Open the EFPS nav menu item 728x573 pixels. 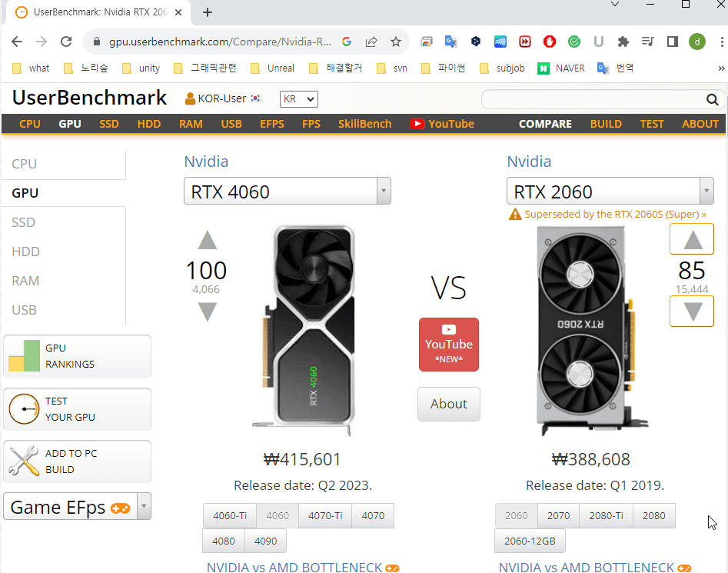pyautogui.click(x=272, y=124)
